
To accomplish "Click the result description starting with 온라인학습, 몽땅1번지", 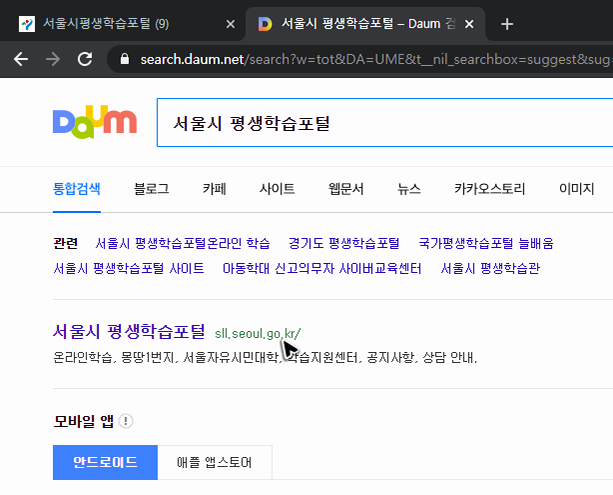I will click(x=265, y=357).
